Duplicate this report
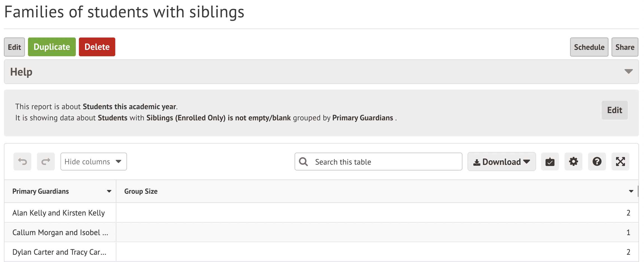This screenshot has height=262, width=644. 52,47
